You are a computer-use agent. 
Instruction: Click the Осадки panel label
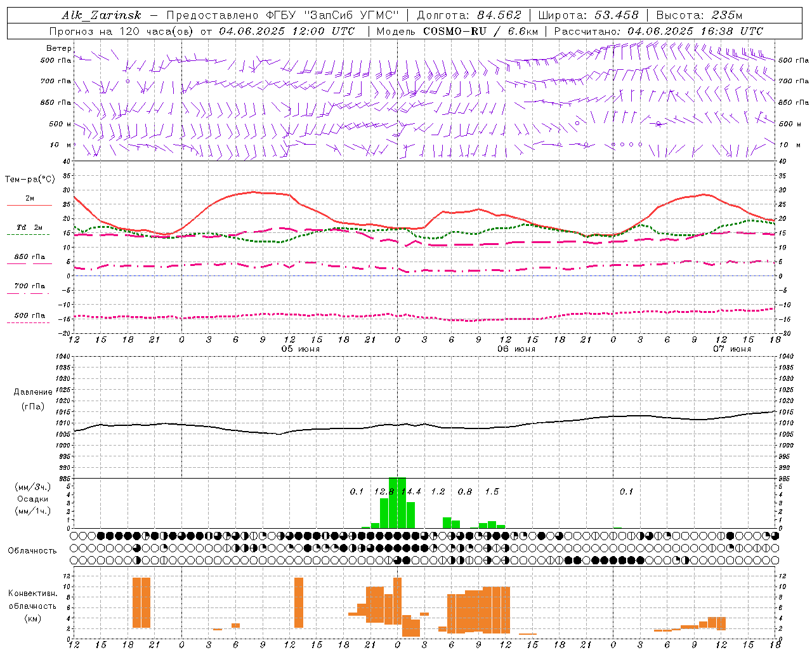coord(33,499)
